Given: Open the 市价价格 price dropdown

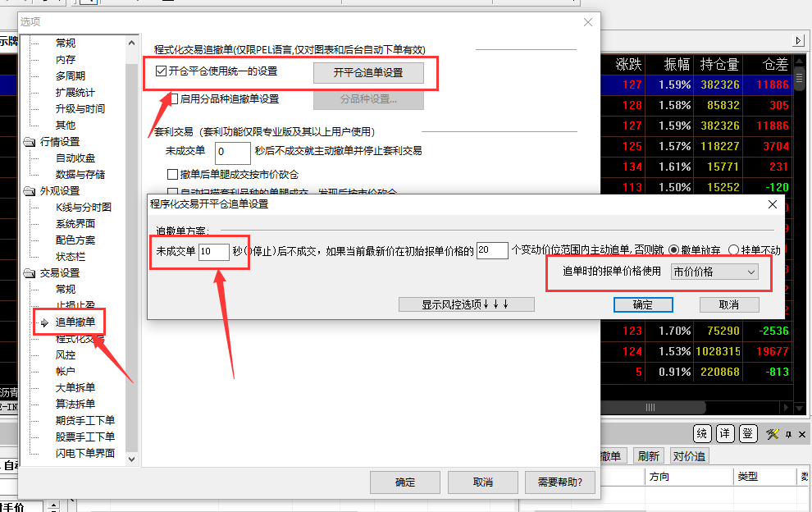Looking at the screenshot, I should (x=714, y=272).
